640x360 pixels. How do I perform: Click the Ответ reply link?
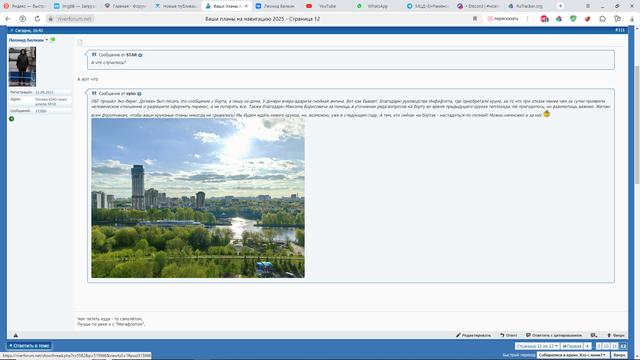[x=509, y=336]
